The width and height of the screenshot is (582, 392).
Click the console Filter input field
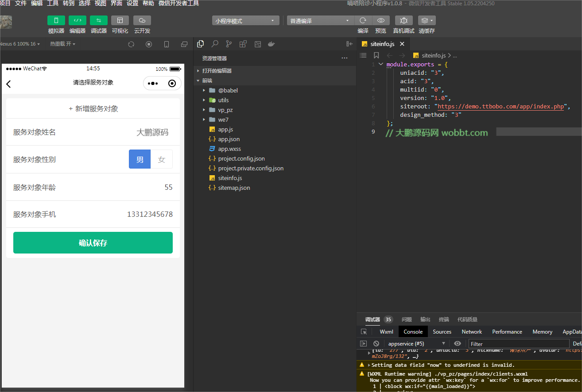click(518, 344)
